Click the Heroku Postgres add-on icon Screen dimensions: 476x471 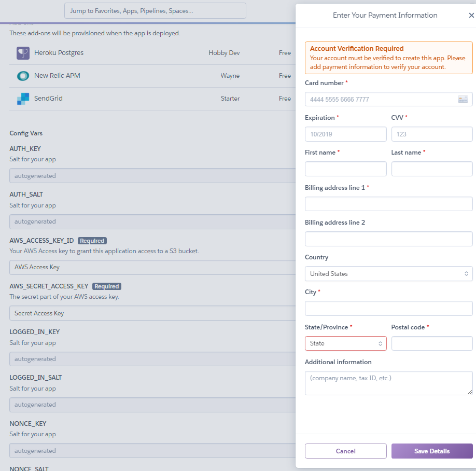(x=23, y=53)
